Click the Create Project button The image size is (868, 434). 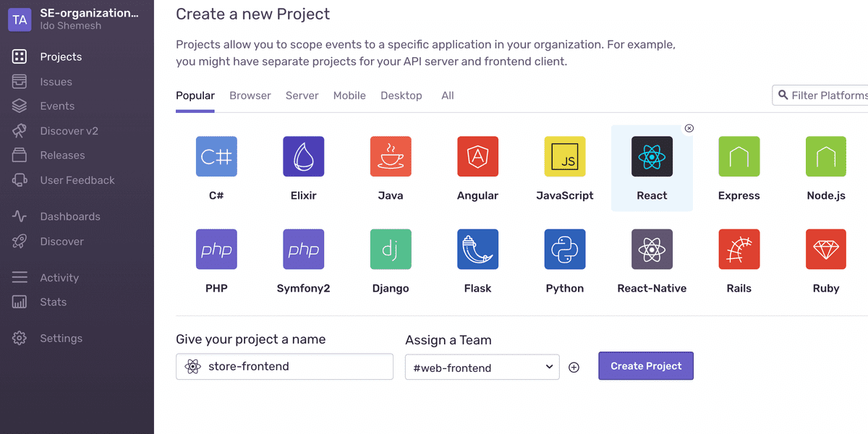(x=646, y=366)
